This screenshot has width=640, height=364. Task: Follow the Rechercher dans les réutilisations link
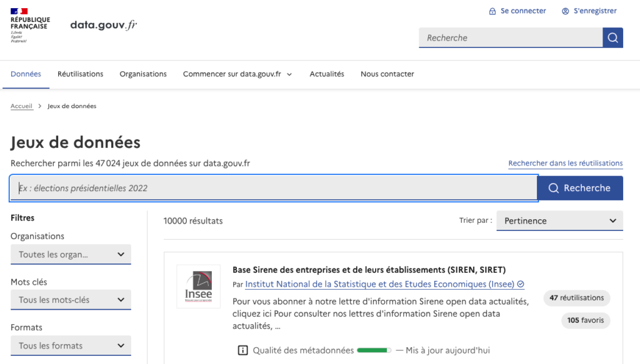coord(565,163)
